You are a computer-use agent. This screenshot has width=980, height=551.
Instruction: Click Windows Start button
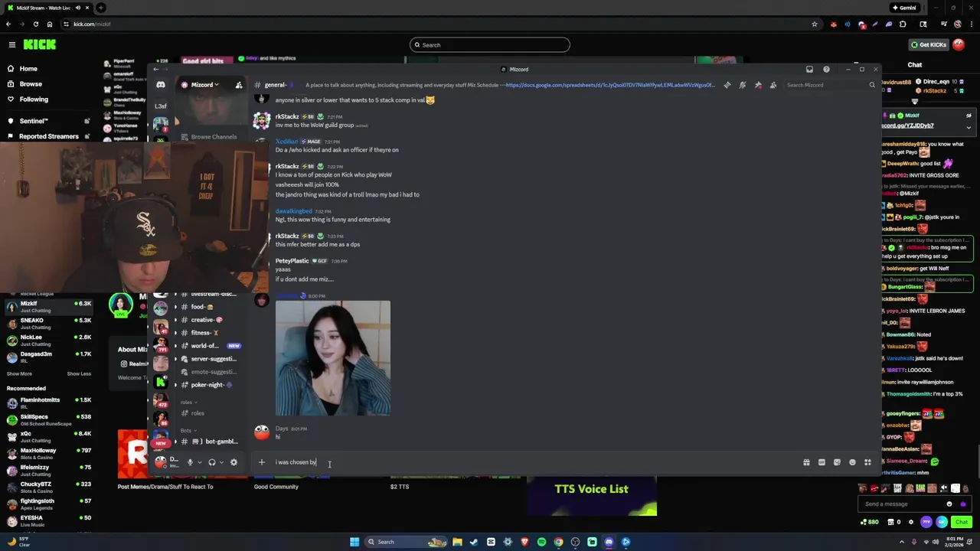(354, 542)
